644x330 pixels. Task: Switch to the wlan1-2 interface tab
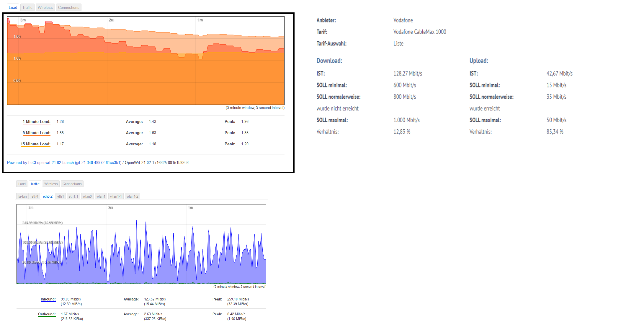point(132,196)
